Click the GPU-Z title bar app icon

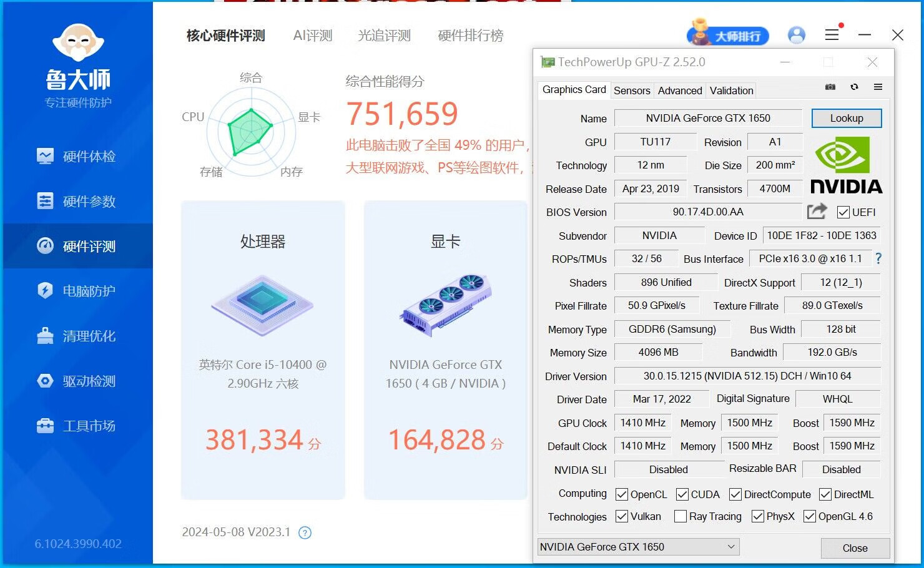click(x=548, y=62)
